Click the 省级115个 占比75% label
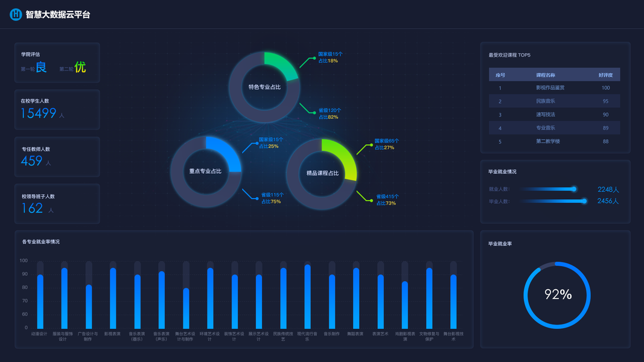The image size is (644, 362). [x=272, y=198]
